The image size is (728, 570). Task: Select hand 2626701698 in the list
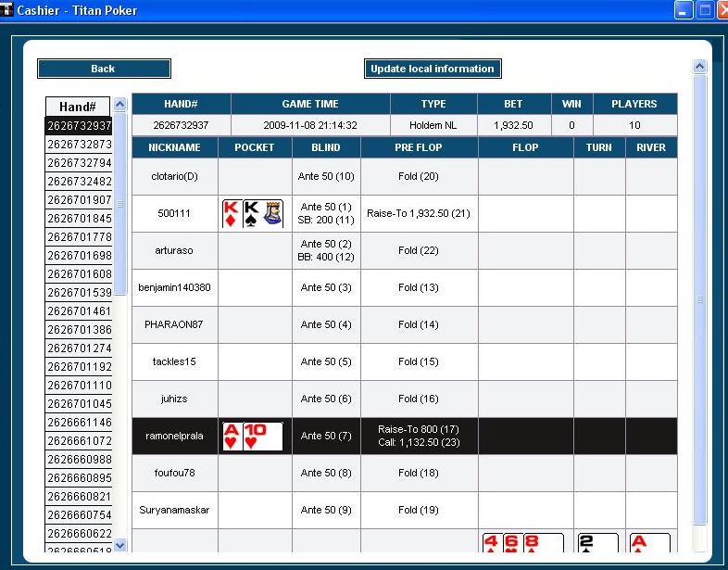(79, 256)
